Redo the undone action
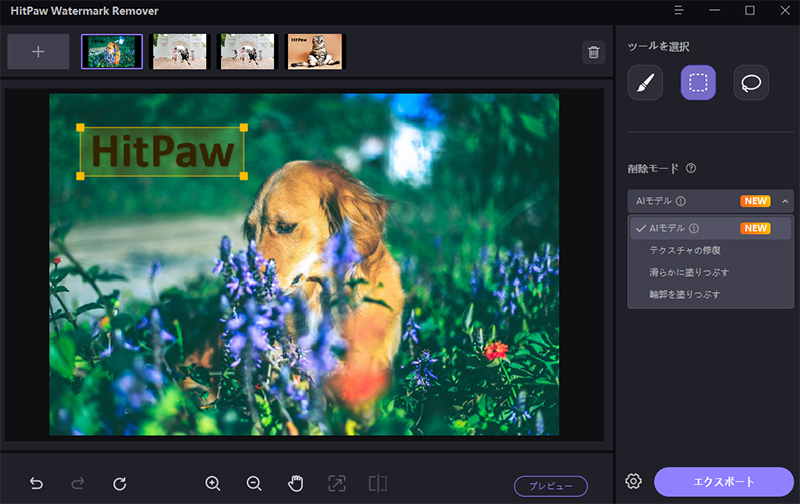The height and width of the screenshot is (504, 800). tap(78, 483)
